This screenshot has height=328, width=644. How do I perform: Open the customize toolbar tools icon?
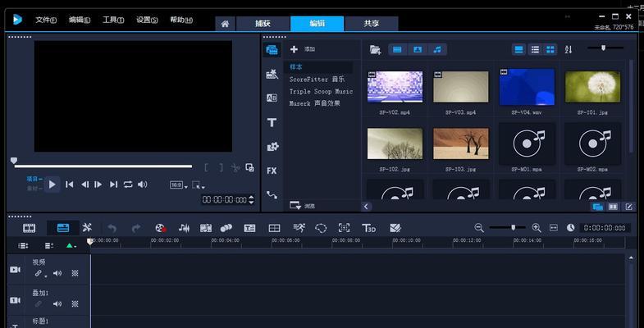(87, 228)
